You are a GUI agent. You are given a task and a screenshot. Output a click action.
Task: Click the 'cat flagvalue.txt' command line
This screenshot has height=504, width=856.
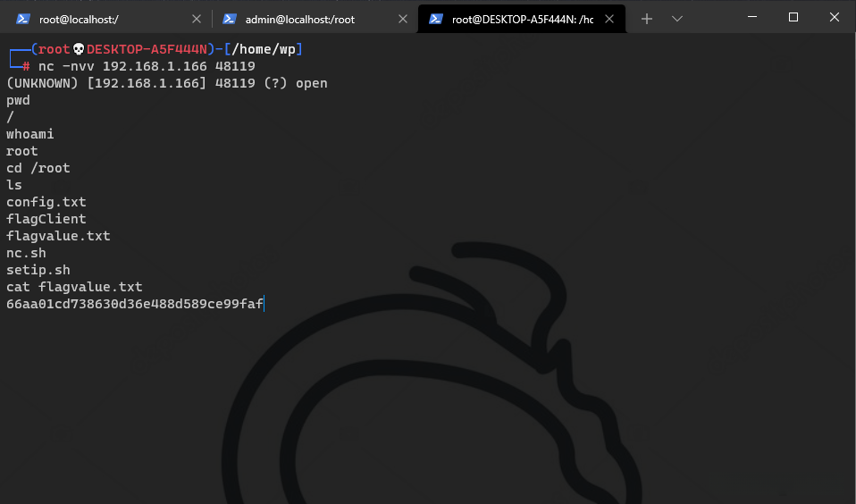[74, 287]
